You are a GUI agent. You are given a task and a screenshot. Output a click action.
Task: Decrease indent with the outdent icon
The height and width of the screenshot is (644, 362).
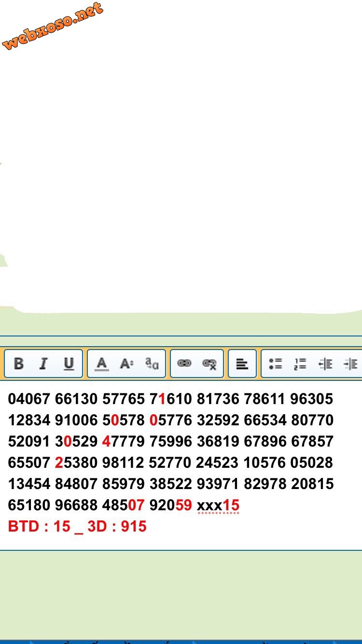click(x=325, y=364)
